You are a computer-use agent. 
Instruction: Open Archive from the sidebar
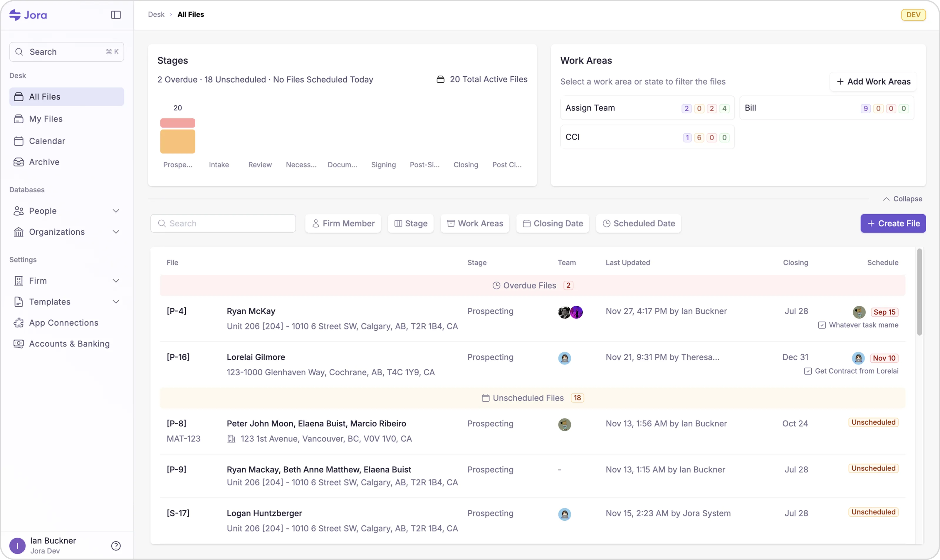tap(44, 162)
